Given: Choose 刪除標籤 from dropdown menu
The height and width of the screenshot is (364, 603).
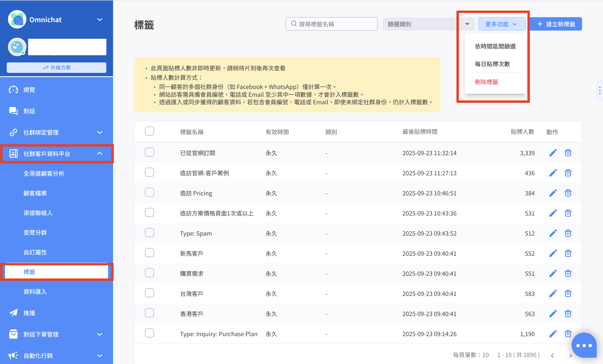Looking at the screenshot, I should click(x=487, y=82).
